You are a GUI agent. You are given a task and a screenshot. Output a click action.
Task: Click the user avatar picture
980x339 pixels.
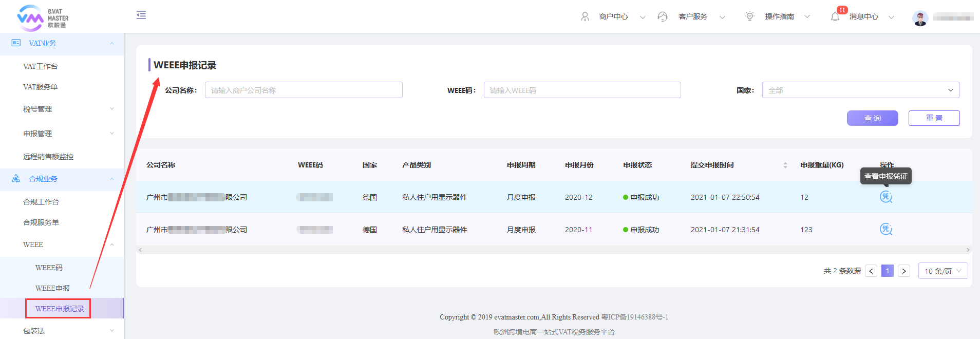pos(920,18)
